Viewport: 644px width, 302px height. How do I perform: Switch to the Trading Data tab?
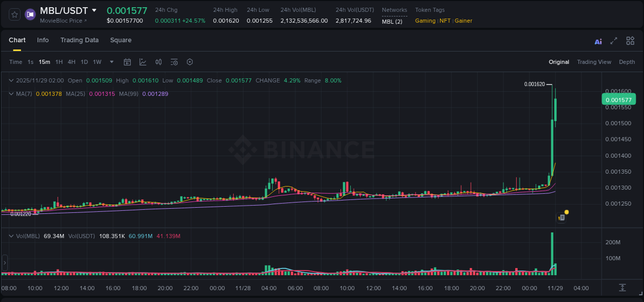pyautogui.click(x=79, y=40)
